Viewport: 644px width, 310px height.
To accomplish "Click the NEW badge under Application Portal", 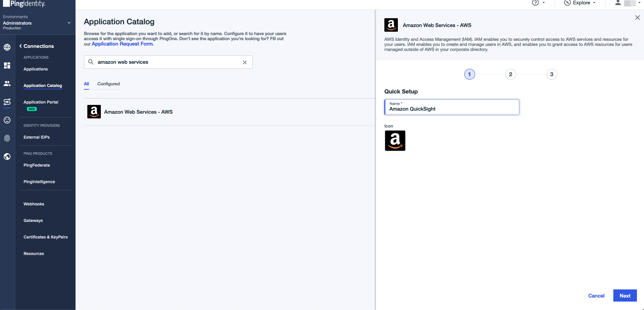I will click(x=32, y=109).
